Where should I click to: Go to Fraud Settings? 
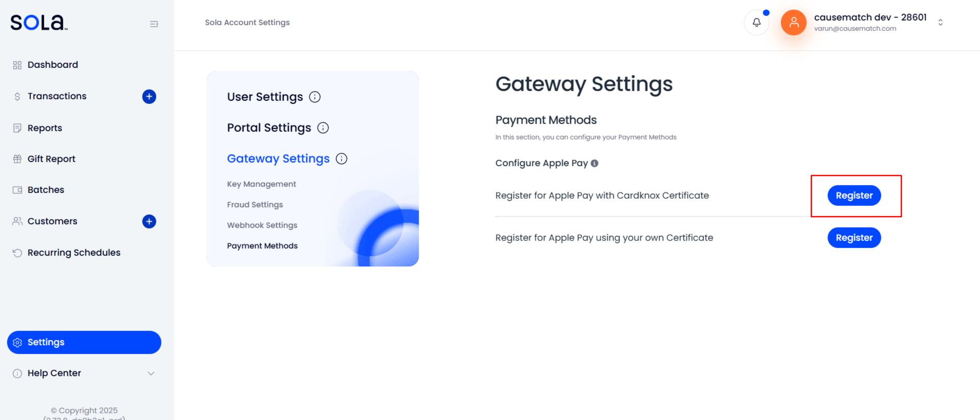pos(255,205)
